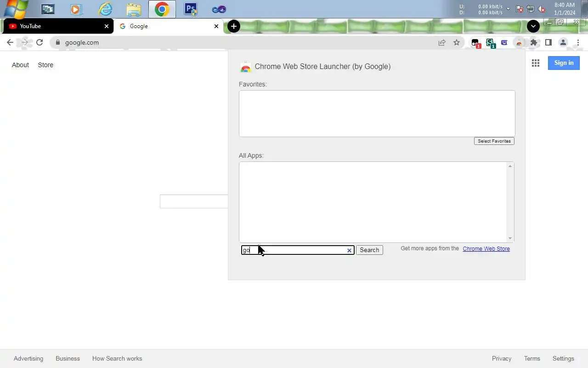This screenshot has height=368, width=588.
Task: Click the upload and download speed readout
Action: (x=481, y=9)
